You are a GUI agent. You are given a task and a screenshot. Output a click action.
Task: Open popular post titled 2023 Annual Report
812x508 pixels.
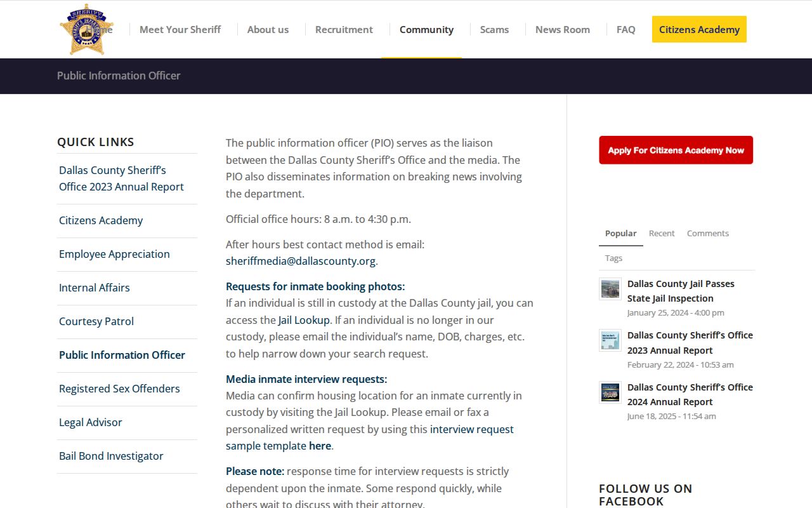click(x=690, y=343)
